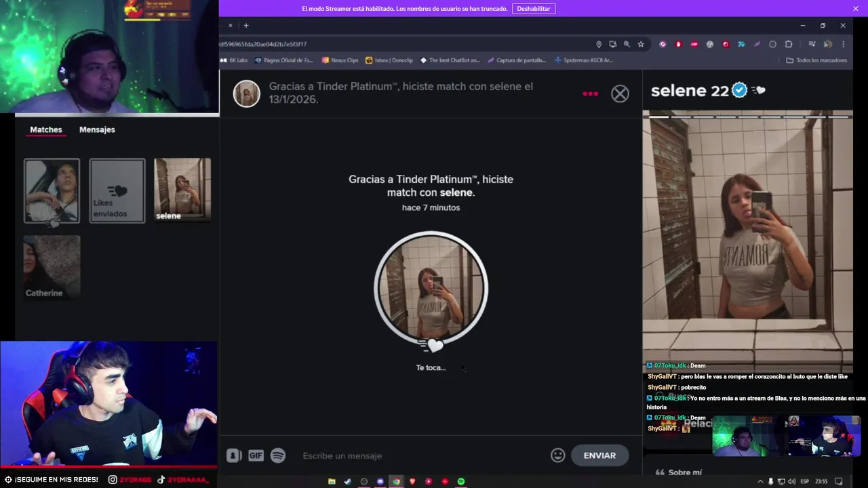The width and height of the screenshot is (868, 488).
Task: Switch to the Mensajes tab
Action: [97, 129]
